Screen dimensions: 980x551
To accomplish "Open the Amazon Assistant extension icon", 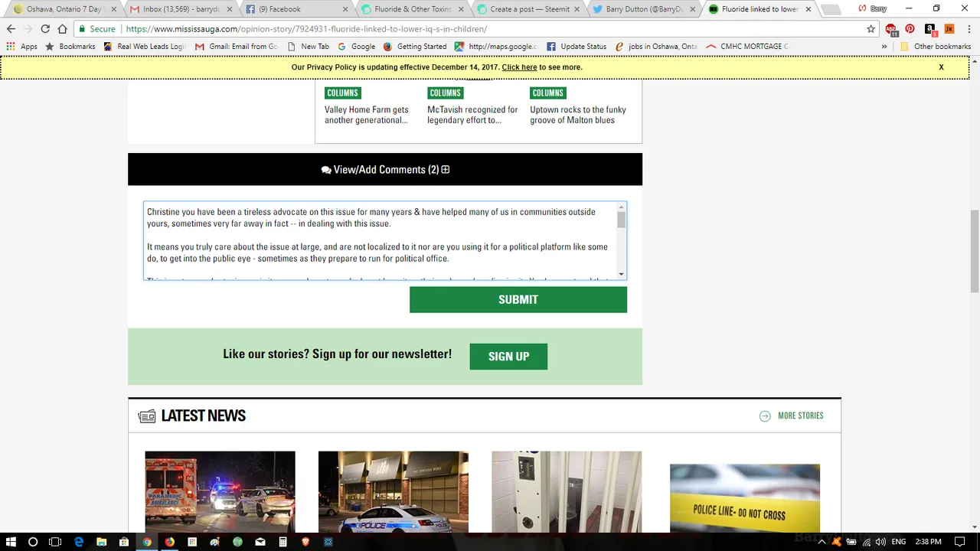I will pyautogui.click(x=929, y=29).
